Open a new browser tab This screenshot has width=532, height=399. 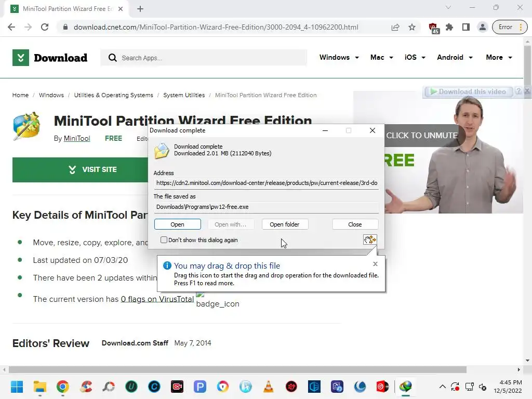click(140, 9)
